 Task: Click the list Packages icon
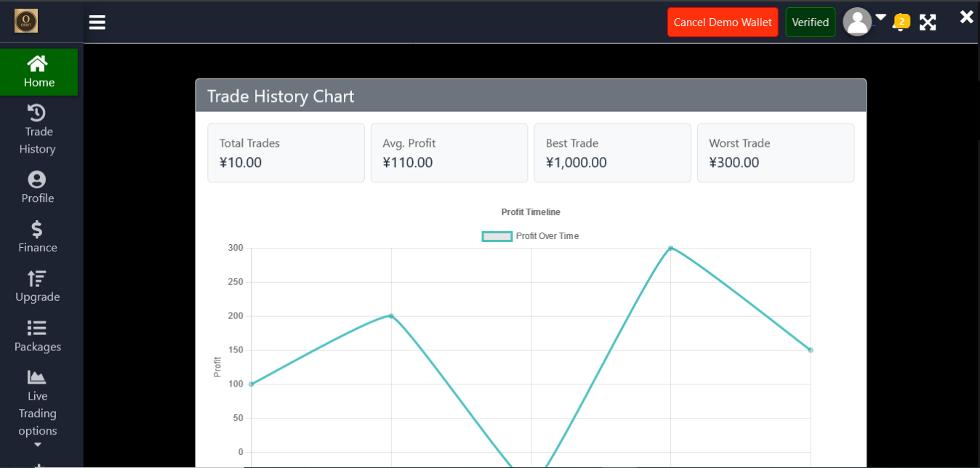click(x=36, y=328)
